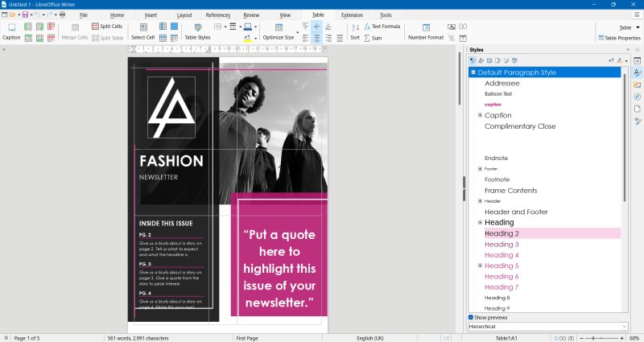Viewport: 644px width, 342px height.
Task: Click the Optimize Size icon
Action: pyautogui.click(x=278, y=27)
